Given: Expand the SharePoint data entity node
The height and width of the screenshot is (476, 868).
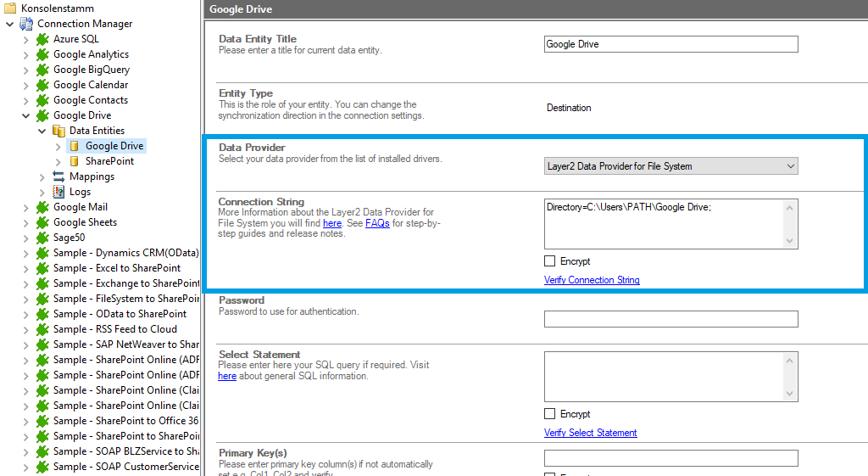Looking at the screenshot, I should coord(58,162).
